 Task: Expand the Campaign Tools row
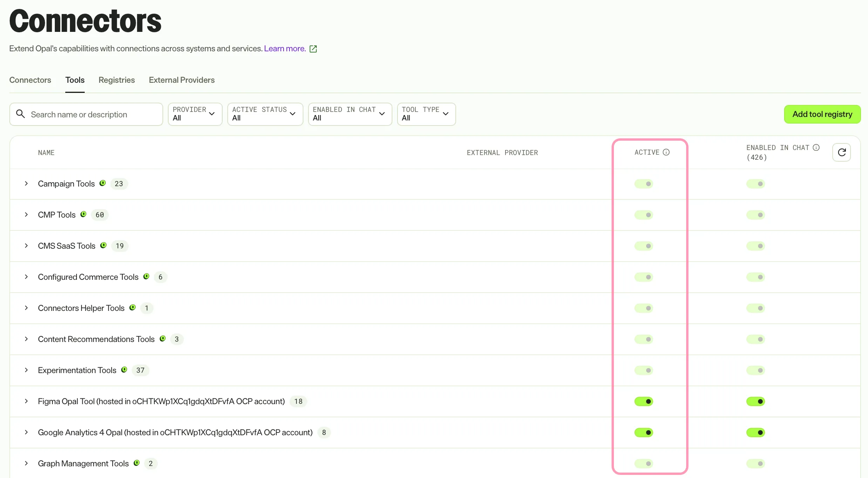coord(26,183)
